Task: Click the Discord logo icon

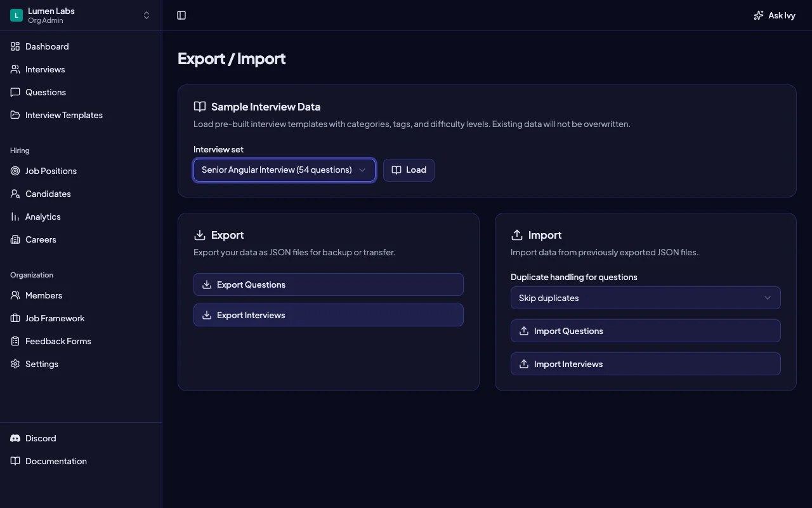Action: [15, 438]
